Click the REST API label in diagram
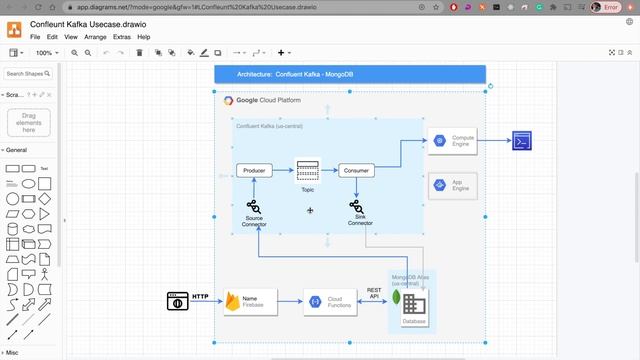The height and width of the screenshot is (360, 640). point(374,293)
